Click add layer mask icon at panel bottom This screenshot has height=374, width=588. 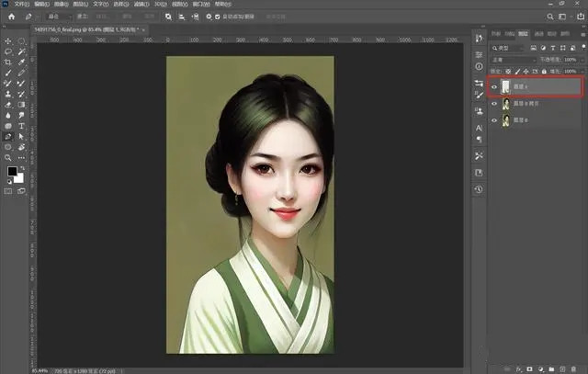pyautogui.click(x=529, y=369)
